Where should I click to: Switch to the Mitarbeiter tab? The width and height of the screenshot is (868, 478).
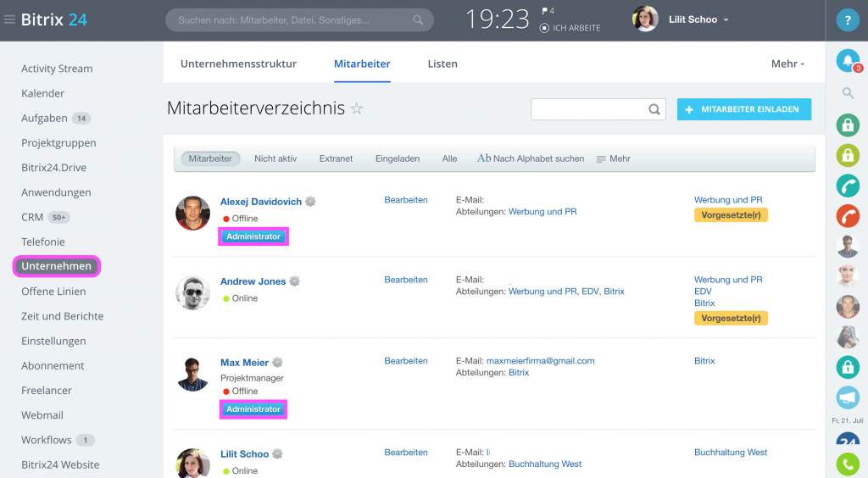[362, 64]
